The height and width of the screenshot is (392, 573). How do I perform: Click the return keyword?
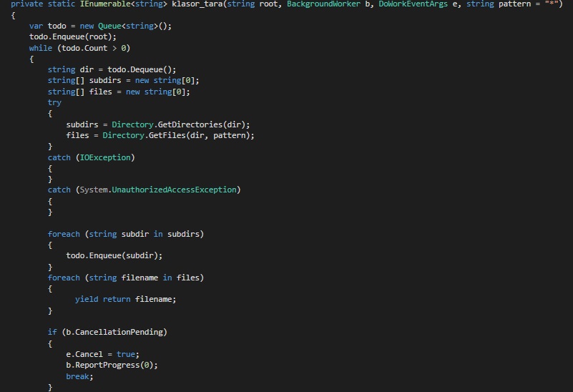tap(117, 299)
